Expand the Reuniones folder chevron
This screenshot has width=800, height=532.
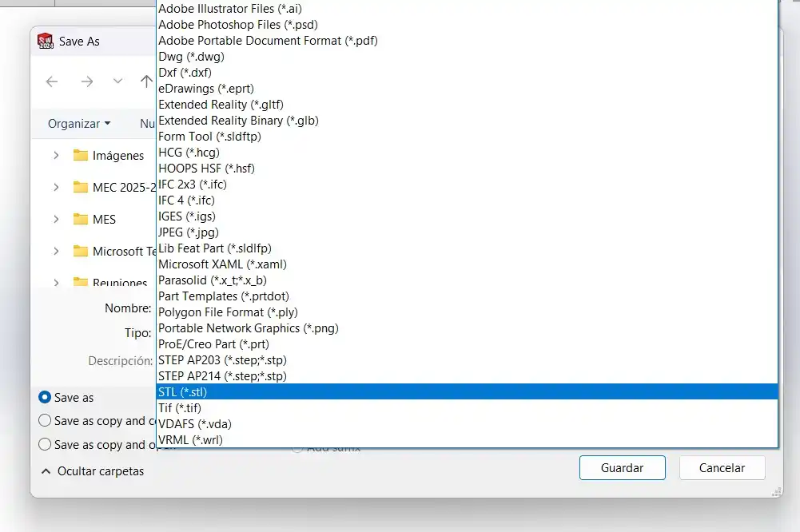point(56,282)
